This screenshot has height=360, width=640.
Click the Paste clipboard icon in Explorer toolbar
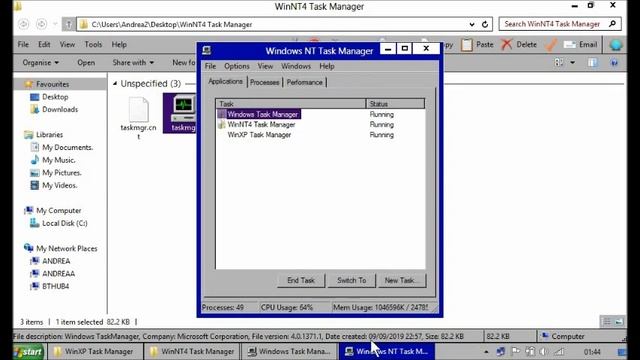467,44
